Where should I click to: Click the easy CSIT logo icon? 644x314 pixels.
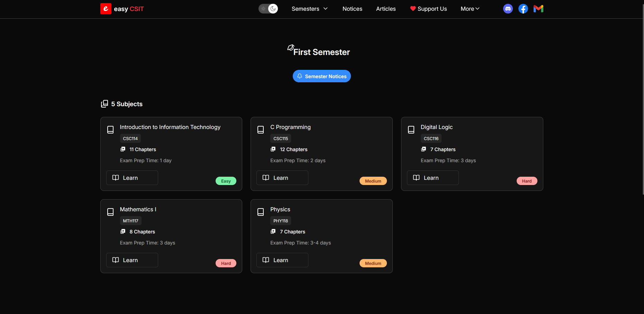[106, 9]
